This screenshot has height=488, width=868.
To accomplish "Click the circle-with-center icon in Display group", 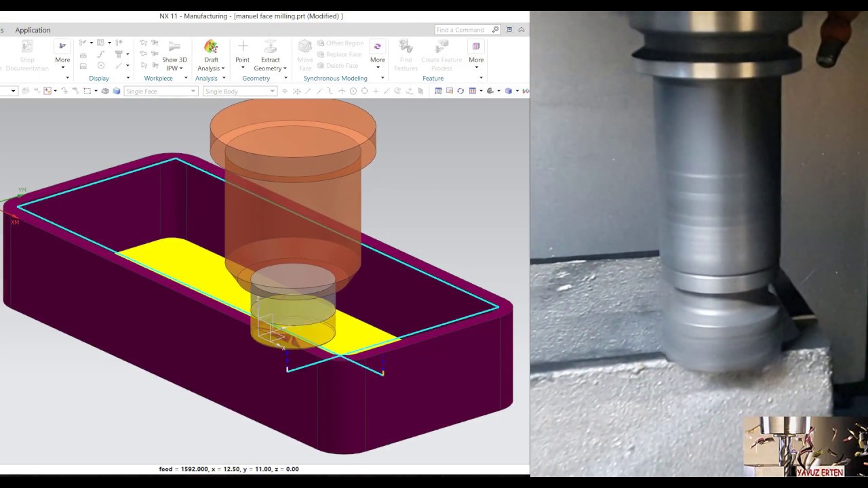I will click(x=101, y=66).
